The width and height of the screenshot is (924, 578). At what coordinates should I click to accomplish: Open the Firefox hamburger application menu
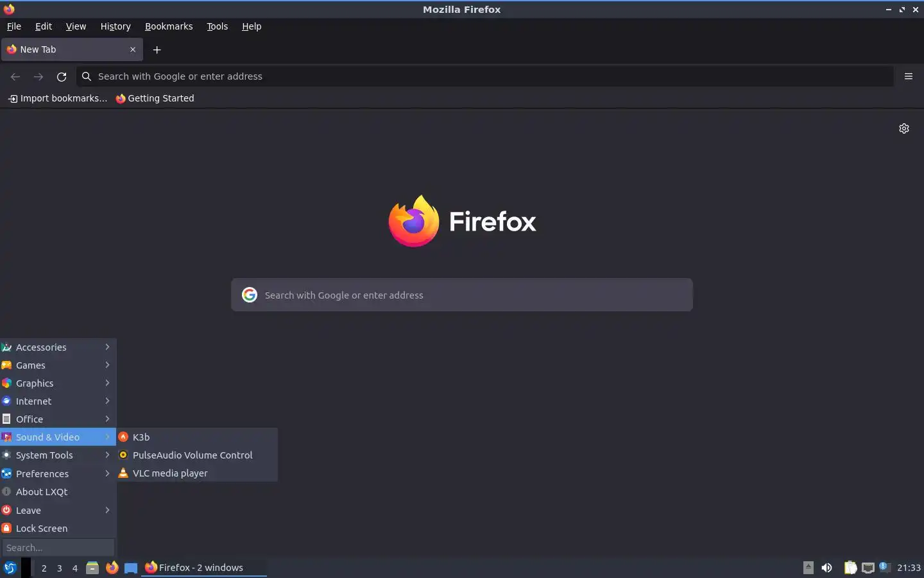pos(909,76)
